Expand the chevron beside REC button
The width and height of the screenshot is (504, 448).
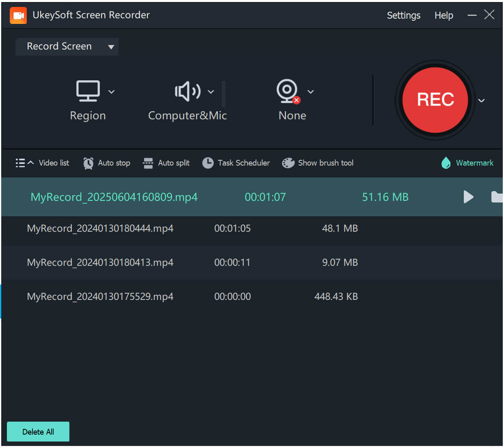click(481, 101)
